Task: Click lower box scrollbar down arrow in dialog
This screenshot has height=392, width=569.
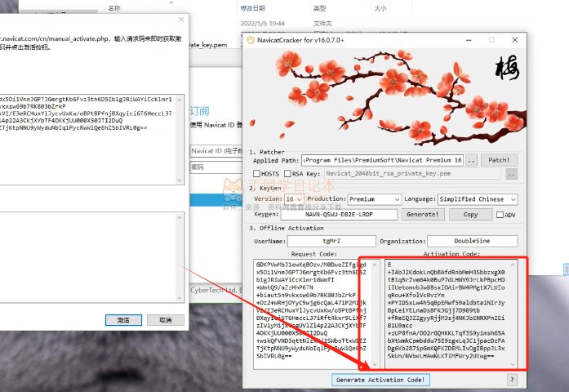Action: coord(180,298)
